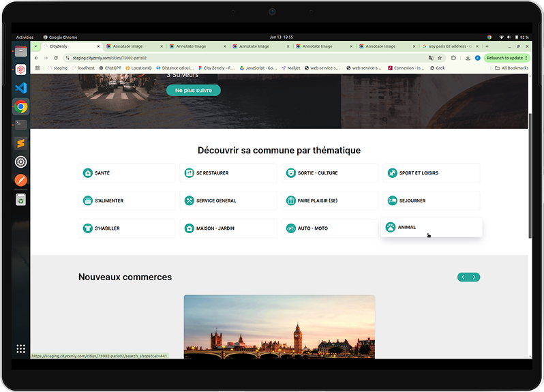The height and width of the screenshot is (392, 544).
Task: Open the Google Chrome app menu
Action: click(x=60, y=37)
